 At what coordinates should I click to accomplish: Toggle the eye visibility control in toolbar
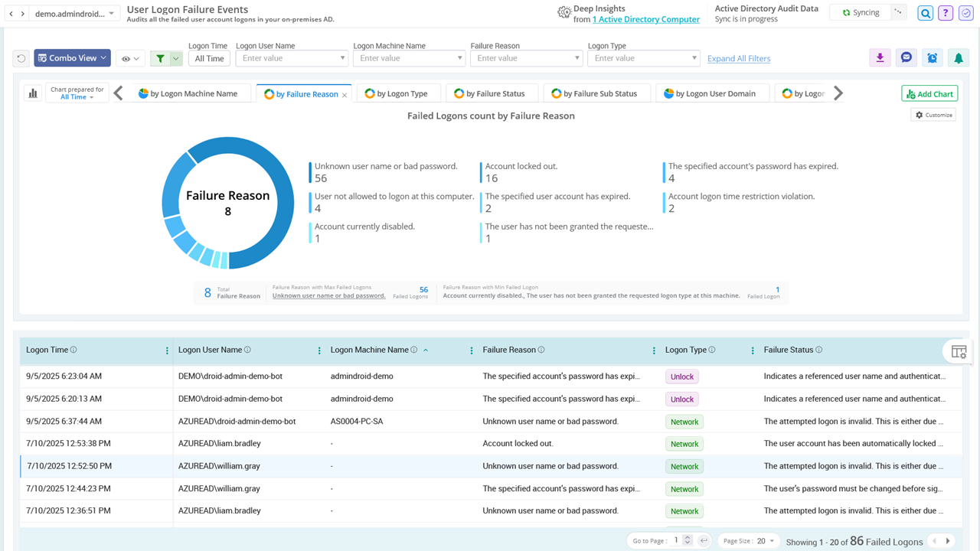pos(126,57)
